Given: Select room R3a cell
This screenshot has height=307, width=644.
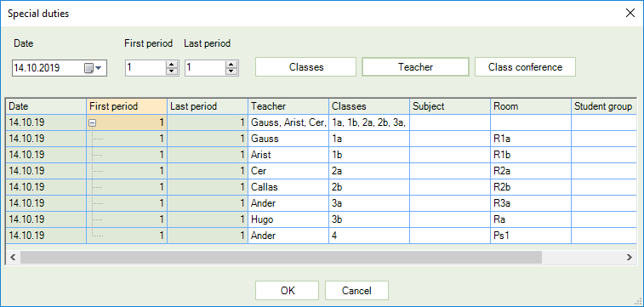Looking at the screenshot, I should point(531,203).
